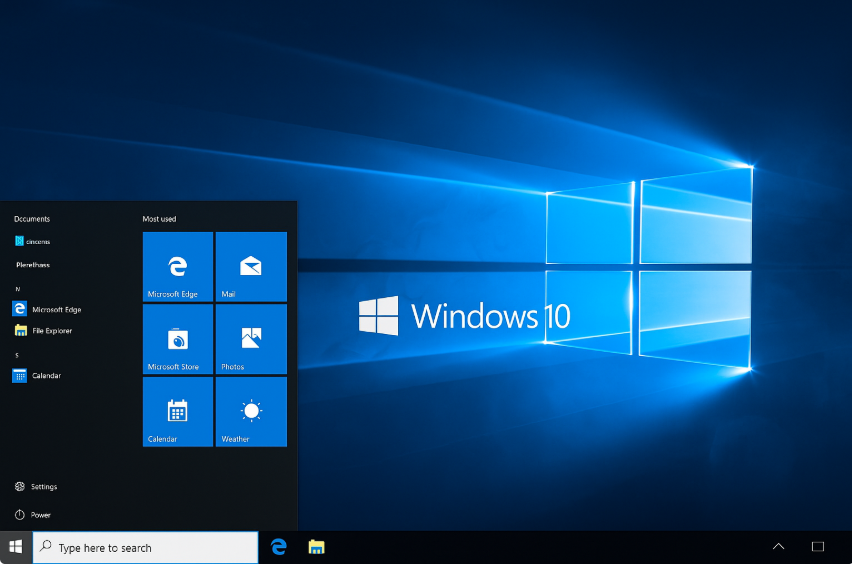
Task: Click the 'Most used' group label
Action: coord(159,219)
